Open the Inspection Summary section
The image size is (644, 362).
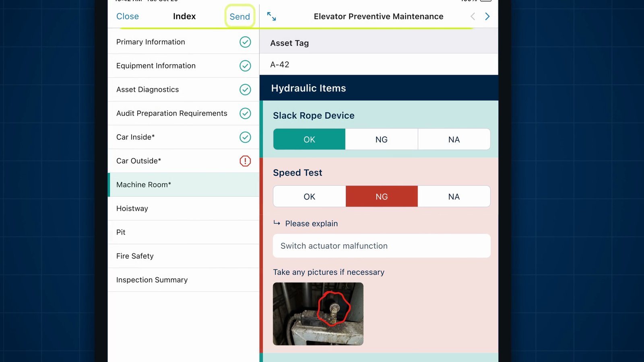[184, 280]
